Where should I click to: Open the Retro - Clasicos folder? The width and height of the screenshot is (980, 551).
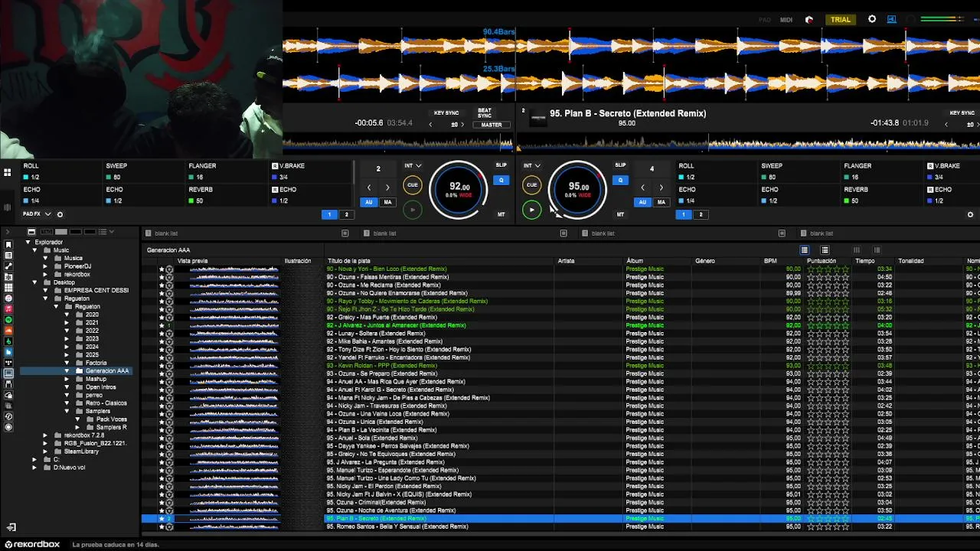click(106, 403)
